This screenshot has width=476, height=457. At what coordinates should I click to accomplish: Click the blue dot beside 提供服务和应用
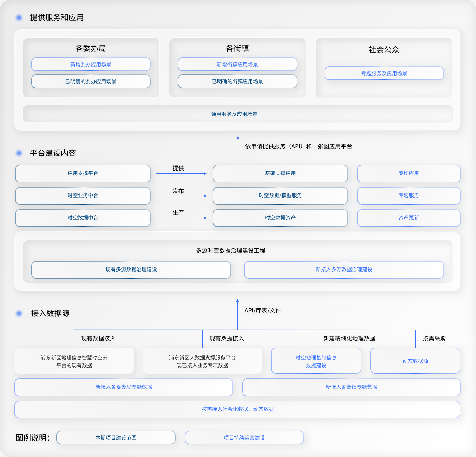19,18
